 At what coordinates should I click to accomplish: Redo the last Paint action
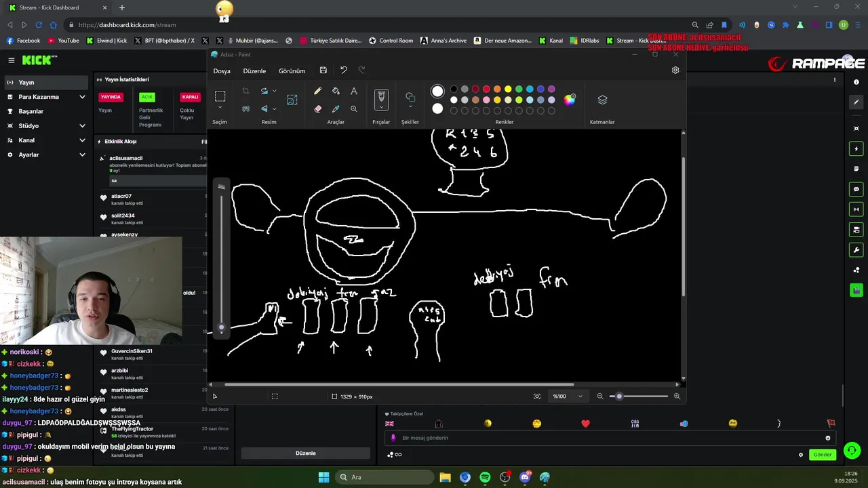coord(361,70)
